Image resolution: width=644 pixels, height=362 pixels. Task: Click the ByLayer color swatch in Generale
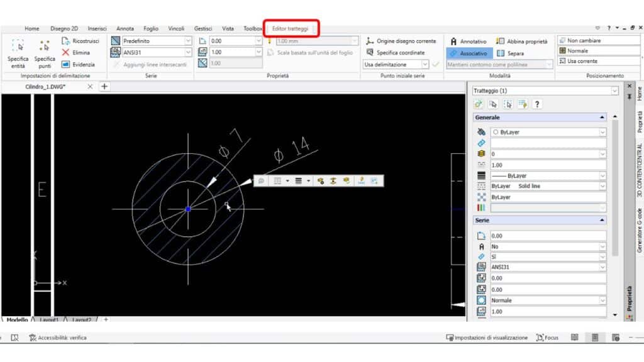coord(547,132)
